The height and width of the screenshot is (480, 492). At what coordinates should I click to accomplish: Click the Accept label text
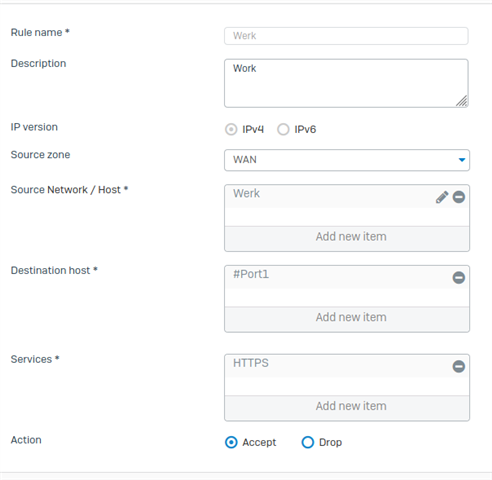click(259, 443)
